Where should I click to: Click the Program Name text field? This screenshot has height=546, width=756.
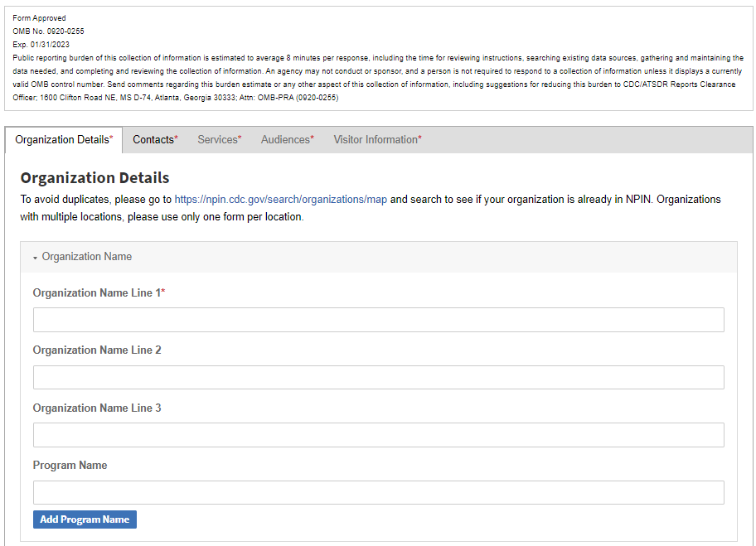click(x=378, y=493)
